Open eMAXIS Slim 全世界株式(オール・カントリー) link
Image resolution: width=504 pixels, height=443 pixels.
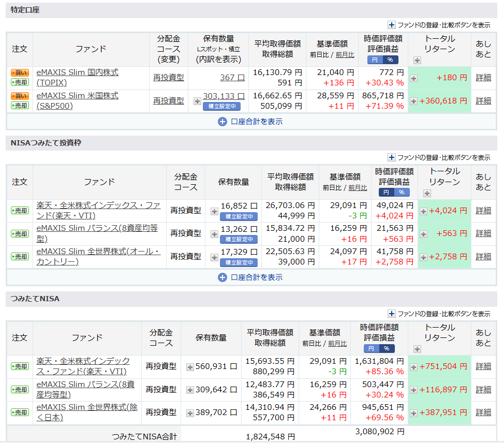click(98, 256)
